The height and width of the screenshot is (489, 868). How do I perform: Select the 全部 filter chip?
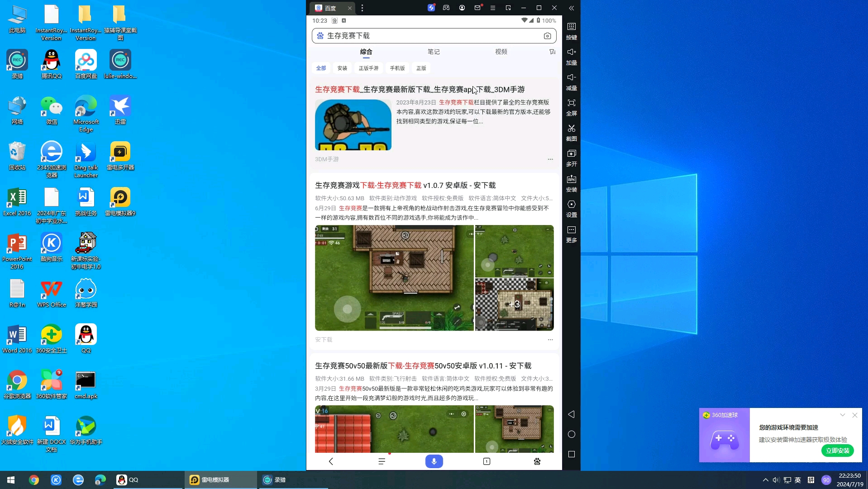321,68
